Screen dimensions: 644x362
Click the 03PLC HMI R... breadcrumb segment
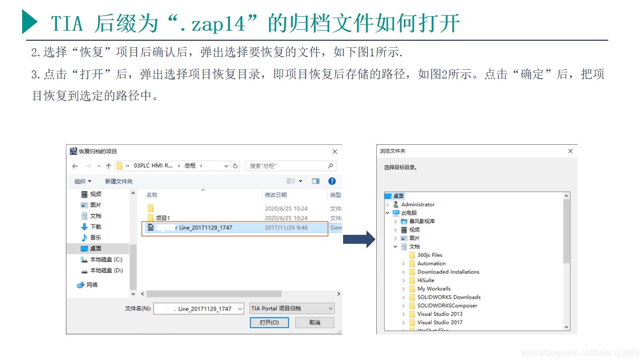153,165
